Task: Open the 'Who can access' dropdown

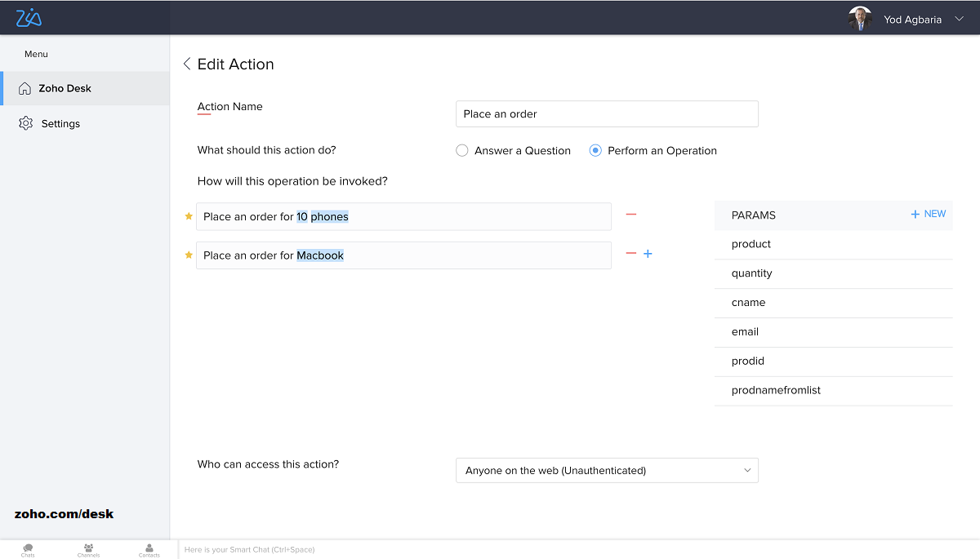Action: click(x=607, y=470)
